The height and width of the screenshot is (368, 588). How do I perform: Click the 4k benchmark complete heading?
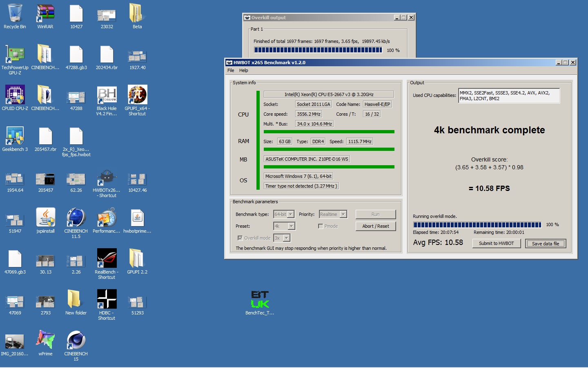(489, 130)
